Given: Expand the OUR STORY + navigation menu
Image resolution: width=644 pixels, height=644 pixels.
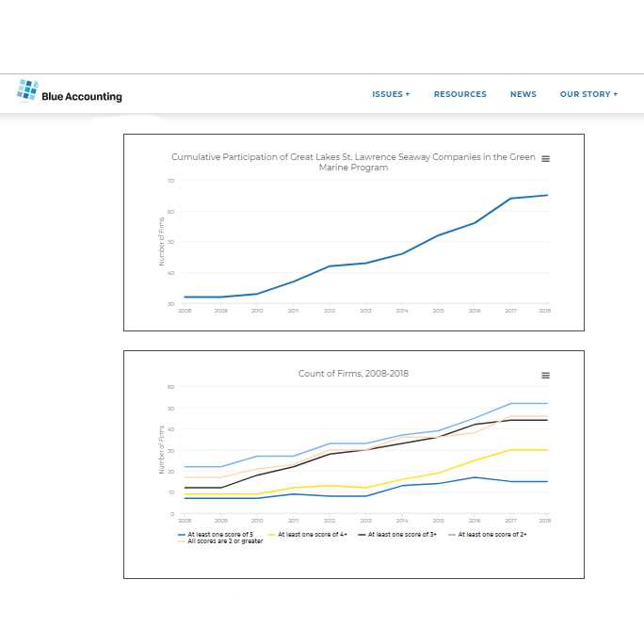Looking at the screenshot, I should point(588,94).
